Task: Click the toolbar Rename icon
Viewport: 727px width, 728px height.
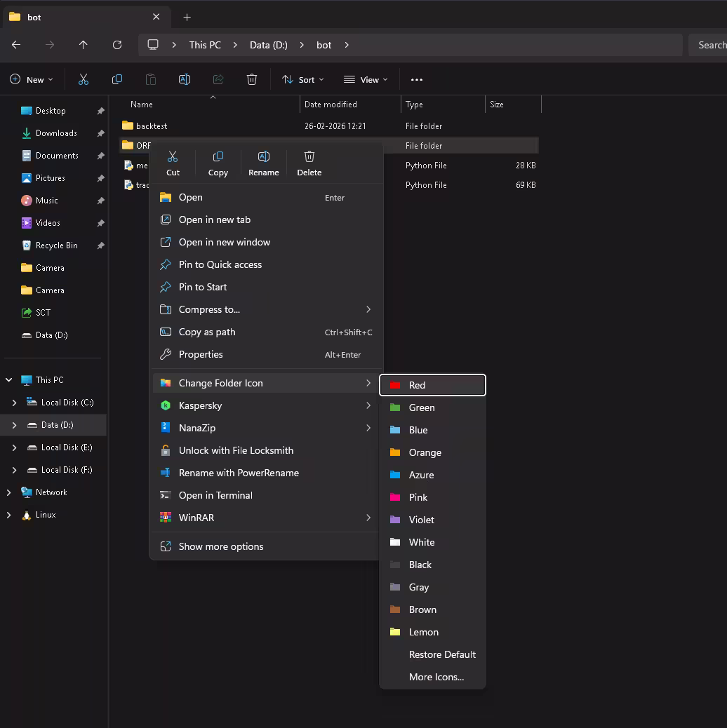Action: (x=185, y=79)
